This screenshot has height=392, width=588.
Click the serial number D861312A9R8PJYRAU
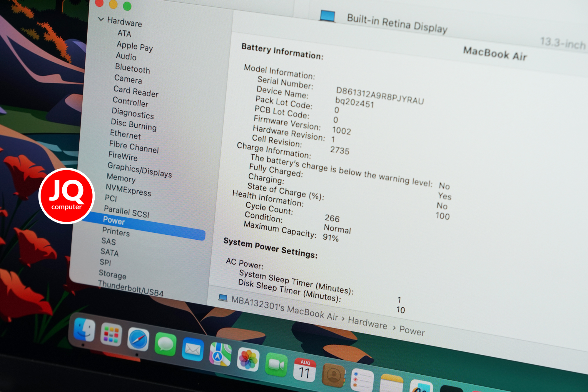[x=380, y=96]
